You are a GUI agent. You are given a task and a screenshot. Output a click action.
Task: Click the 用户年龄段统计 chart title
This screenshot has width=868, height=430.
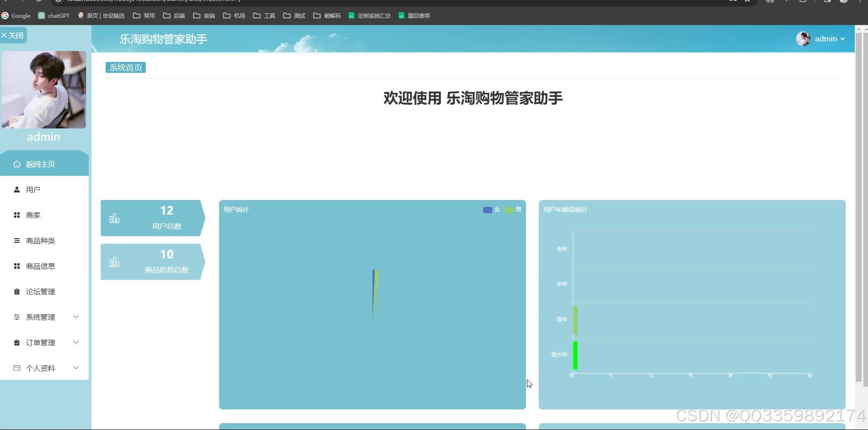click(x=565, y=210)
